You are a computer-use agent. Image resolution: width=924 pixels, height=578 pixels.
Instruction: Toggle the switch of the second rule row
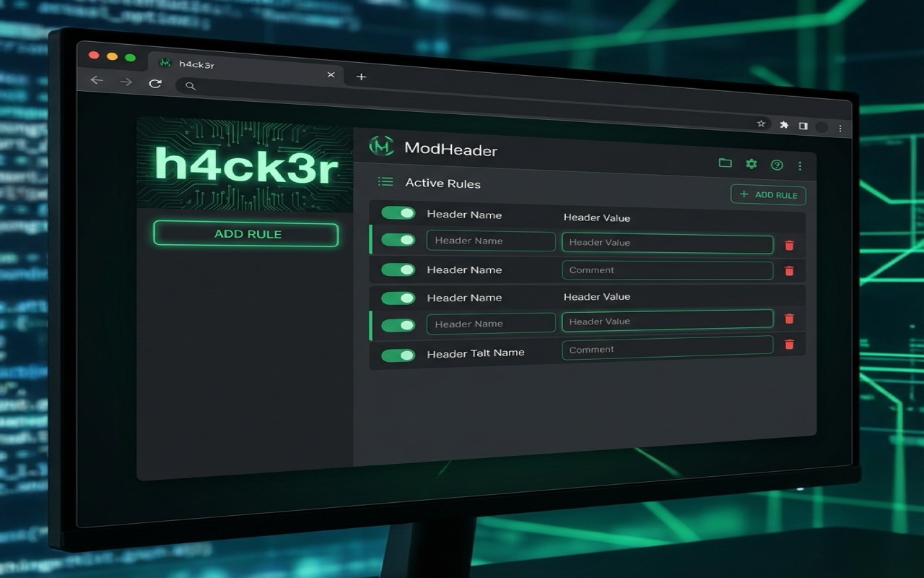(398, 240)
